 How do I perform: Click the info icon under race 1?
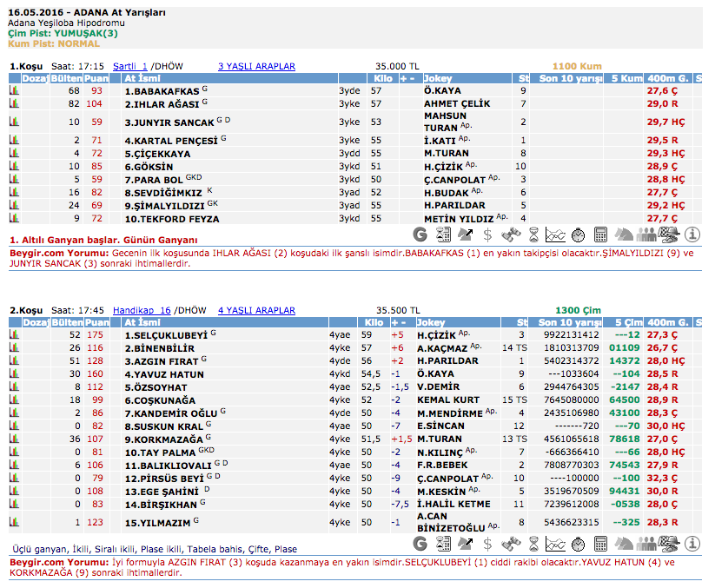(692, 234)
